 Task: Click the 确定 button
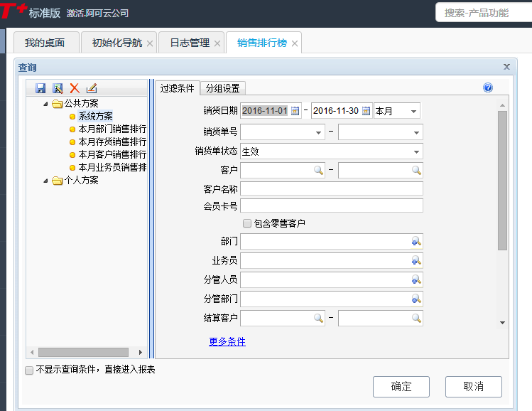401,387
